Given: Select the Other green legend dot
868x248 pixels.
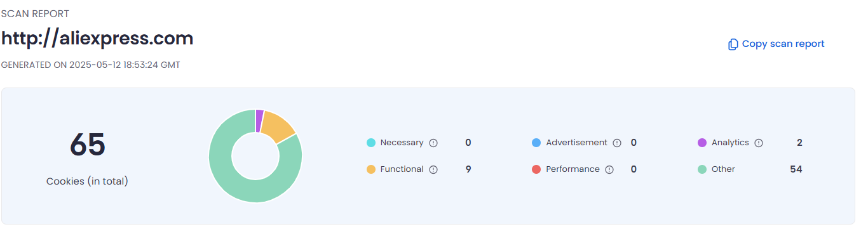Looking at the screenshot, I should point(702,170).
